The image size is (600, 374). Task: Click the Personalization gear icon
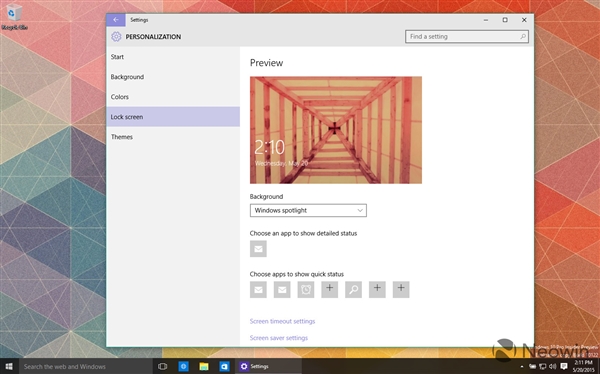point(116,37)
